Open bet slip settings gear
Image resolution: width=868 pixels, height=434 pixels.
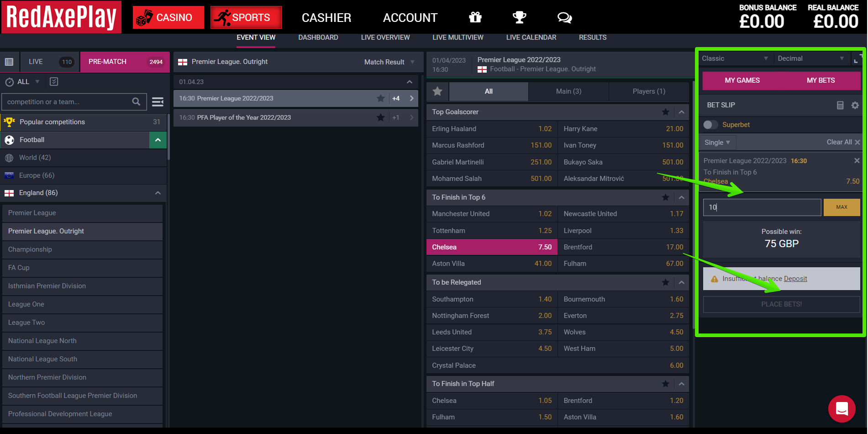point(855,105)
